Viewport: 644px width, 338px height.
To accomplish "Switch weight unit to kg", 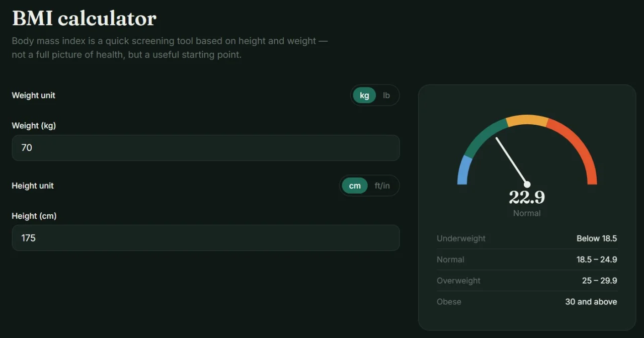I will coord(364,95).
